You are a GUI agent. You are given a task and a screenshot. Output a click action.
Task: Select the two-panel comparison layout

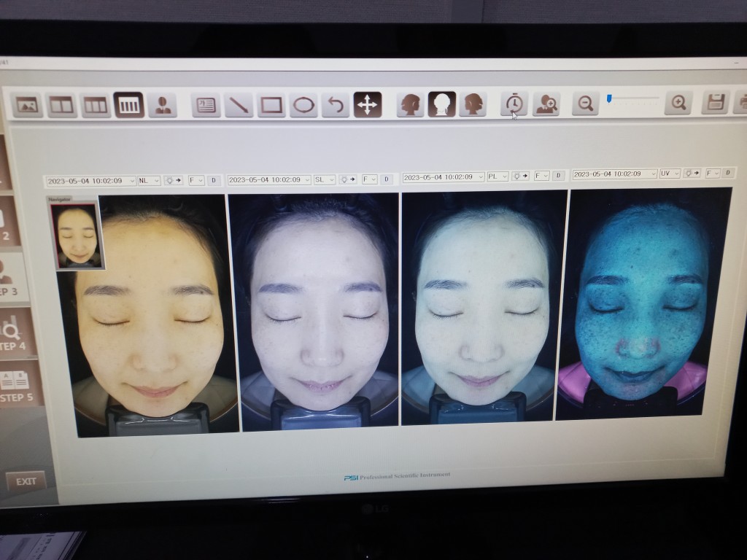61,105
